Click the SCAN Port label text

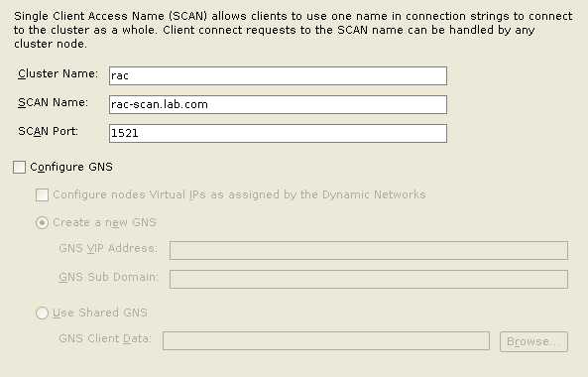48,131
